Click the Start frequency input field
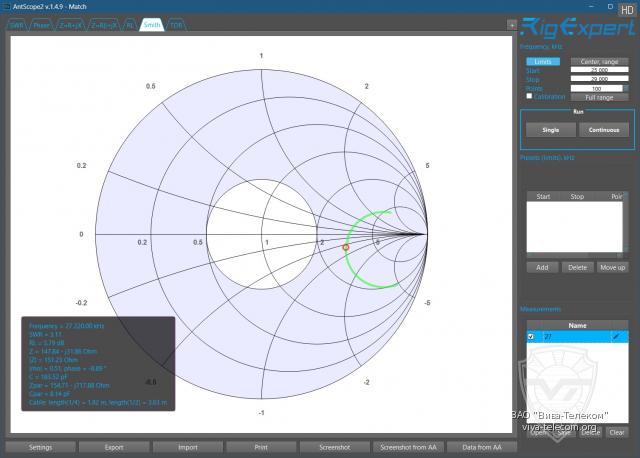Screen dimensions: 640x458 (x=598, y=71)
